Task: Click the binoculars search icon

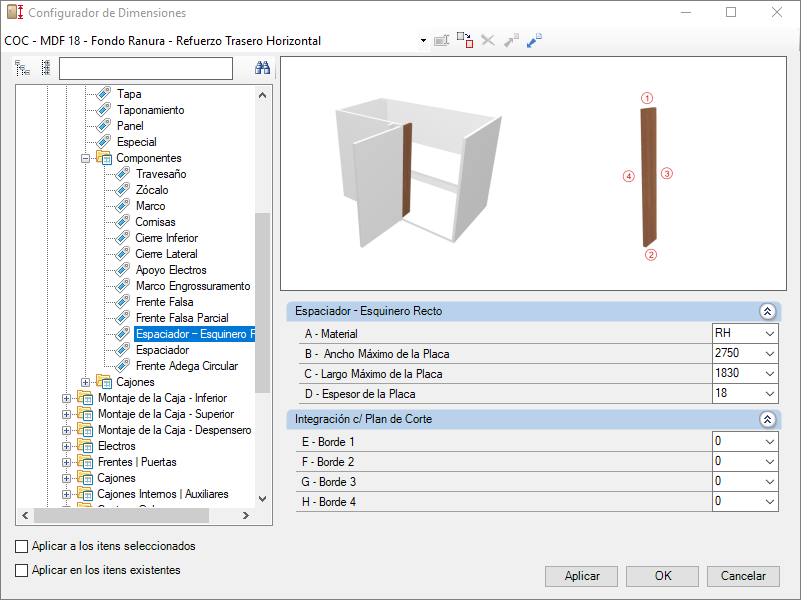Action: tap(262, 68)
